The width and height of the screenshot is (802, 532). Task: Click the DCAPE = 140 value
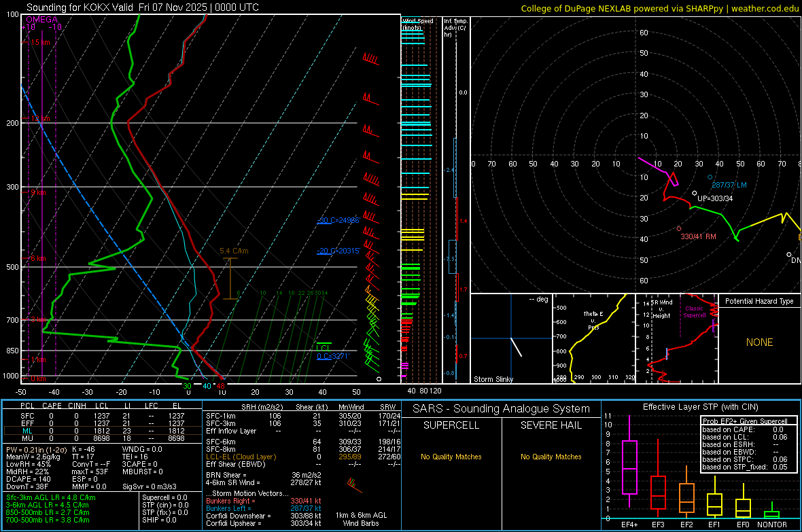coord(29,479)
